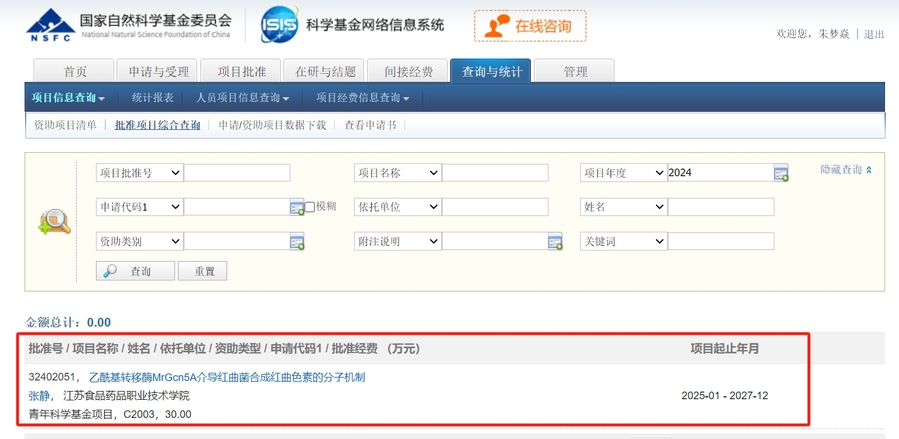Expand the 关键词 dropdown selector
This screenshot has width=899, height=439.
[623, 242]
